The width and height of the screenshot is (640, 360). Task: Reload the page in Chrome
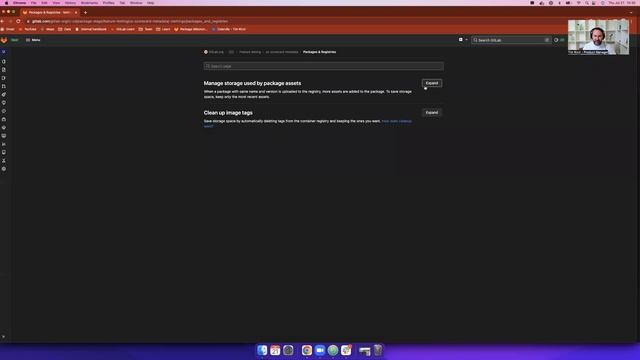coord(18,21)
